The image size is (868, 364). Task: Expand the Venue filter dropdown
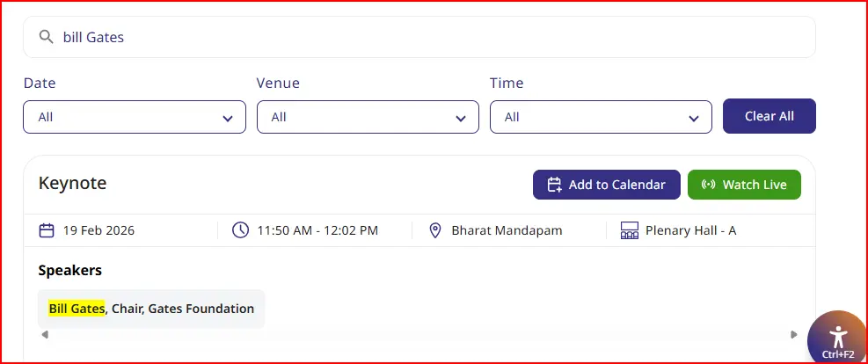point(368,117)
